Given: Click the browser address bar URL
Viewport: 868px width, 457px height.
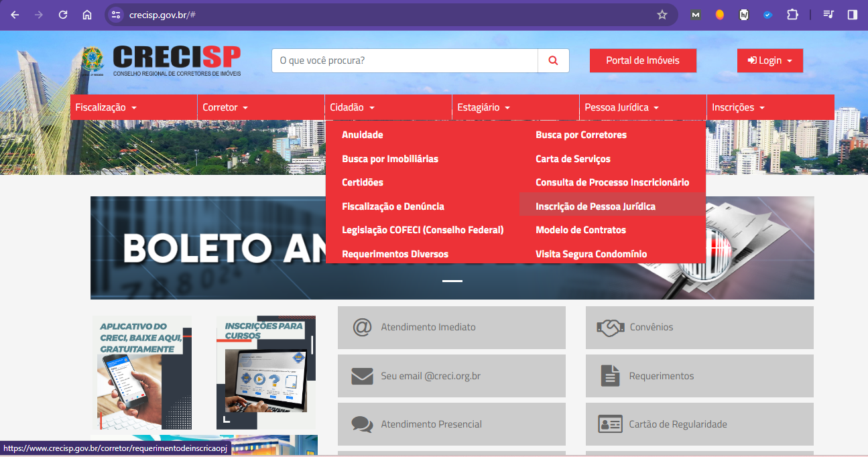Looking at the screenshot, I should tap(162, 15).
